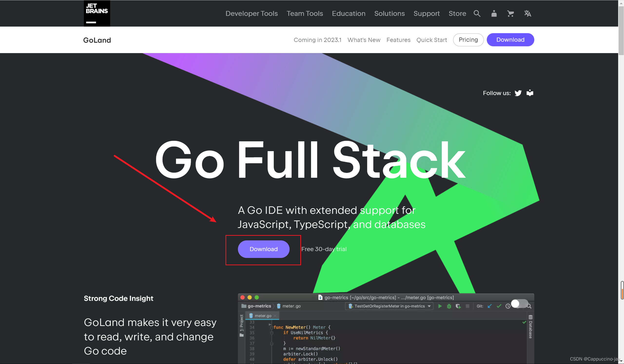
Task: Click code line 'func NewMeter() Meter {'
Action: [x=302, y=328]
